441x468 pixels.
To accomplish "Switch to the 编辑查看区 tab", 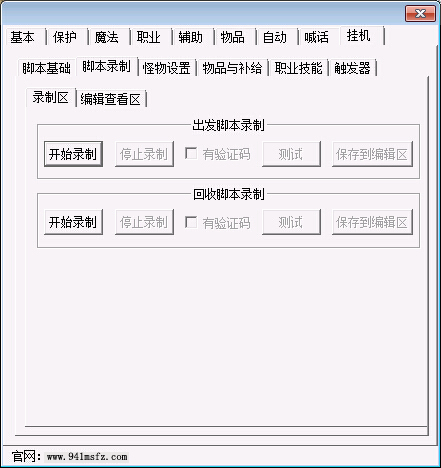I will (111, 99).
